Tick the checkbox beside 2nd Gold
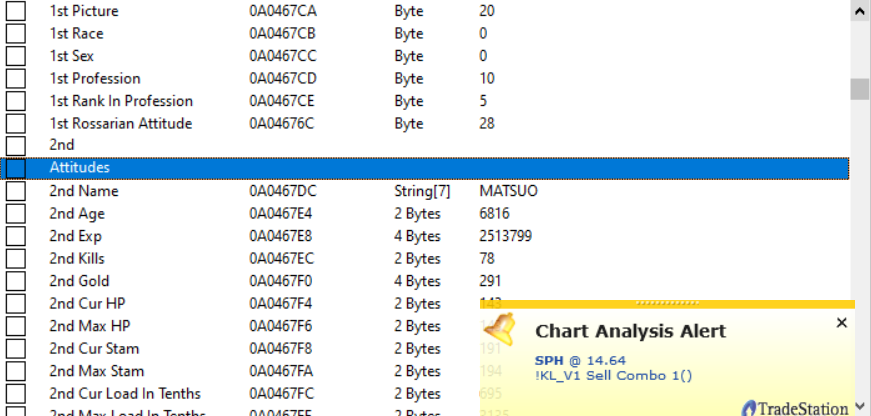This screenshot has height=416, width=871. click(x=16, y=281)
